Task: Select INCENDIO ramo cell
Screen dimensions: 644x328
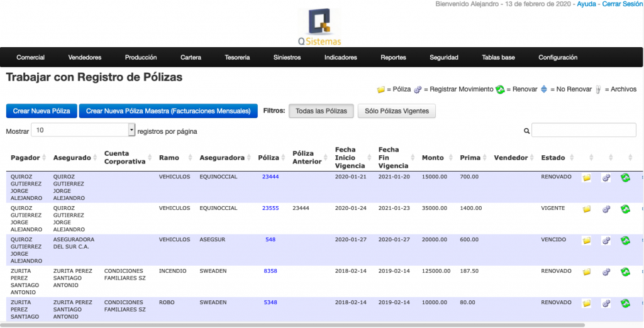Action: tap(172, 271)
